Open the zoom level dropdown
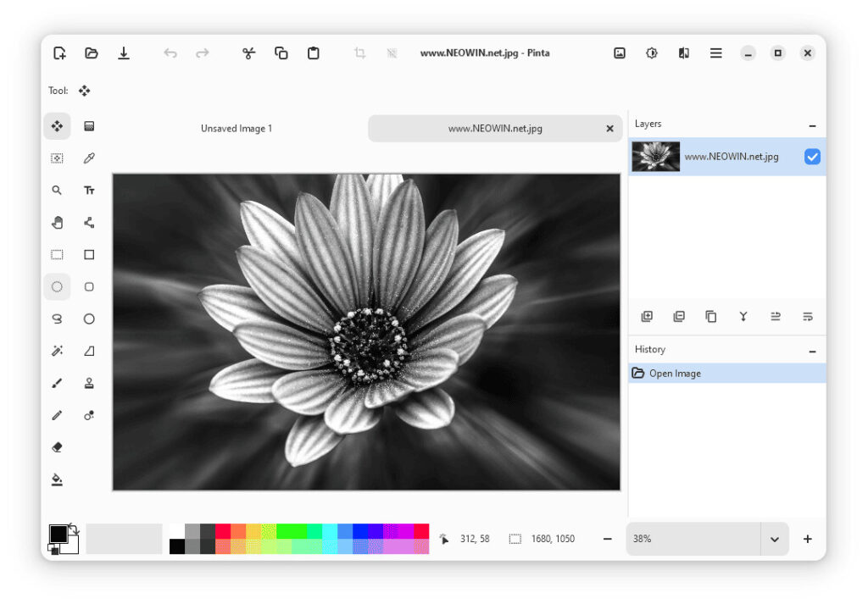This screenshot has height=604, width=868. (x=774, y=539)
